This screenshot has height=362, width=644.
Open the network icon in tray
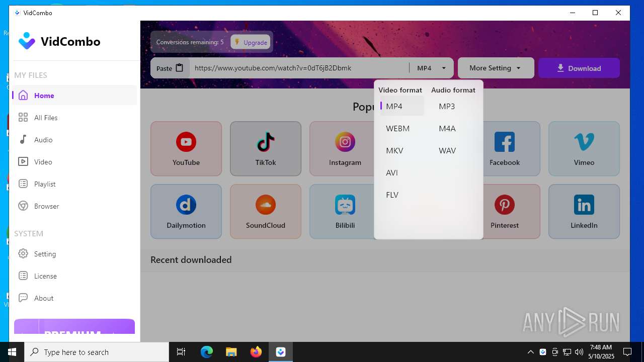coord(567,352)
